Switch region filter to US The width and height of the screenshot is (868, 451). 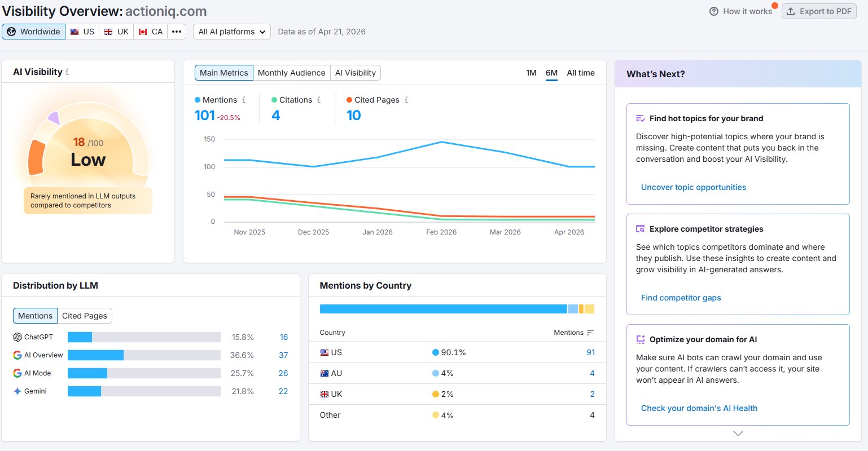[x=82, y=32]
